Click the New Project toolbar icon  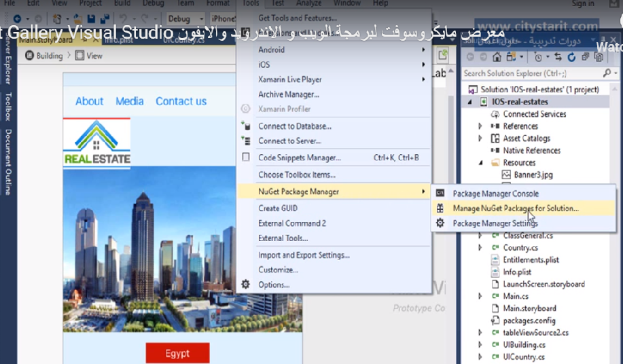tap(57, 18)
